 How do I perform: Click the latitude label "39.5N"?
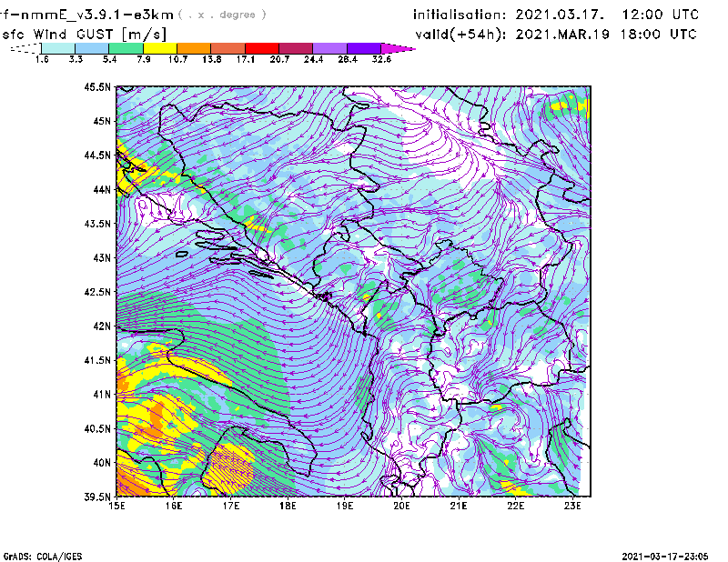click(x=97, y=497)
